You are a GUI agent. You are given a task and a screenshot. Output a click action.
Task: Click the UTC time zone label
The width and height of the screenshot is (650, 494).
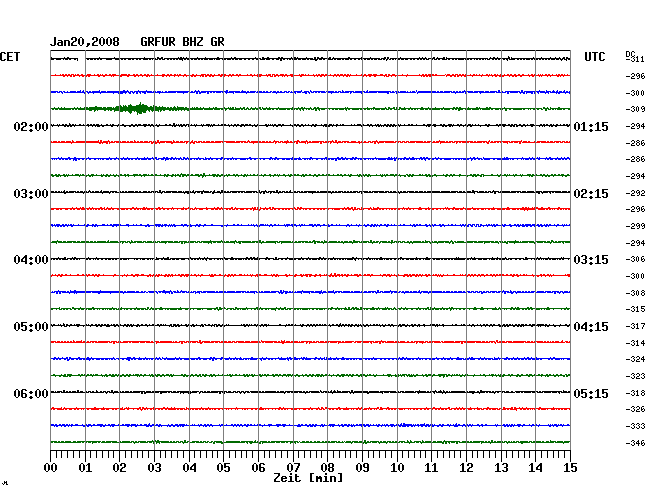pos(594,57)
